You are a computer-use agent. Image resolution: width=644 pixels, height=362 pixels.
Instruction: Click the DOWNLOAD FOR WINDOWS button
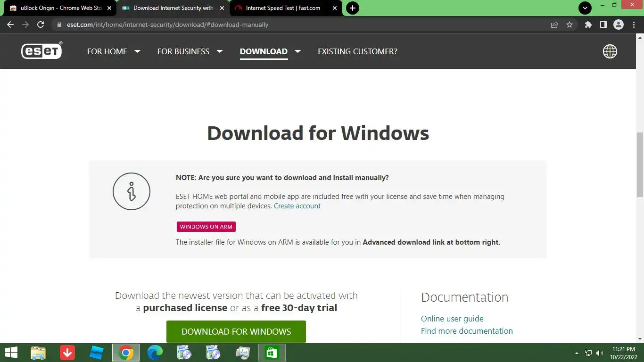[236, 331]
